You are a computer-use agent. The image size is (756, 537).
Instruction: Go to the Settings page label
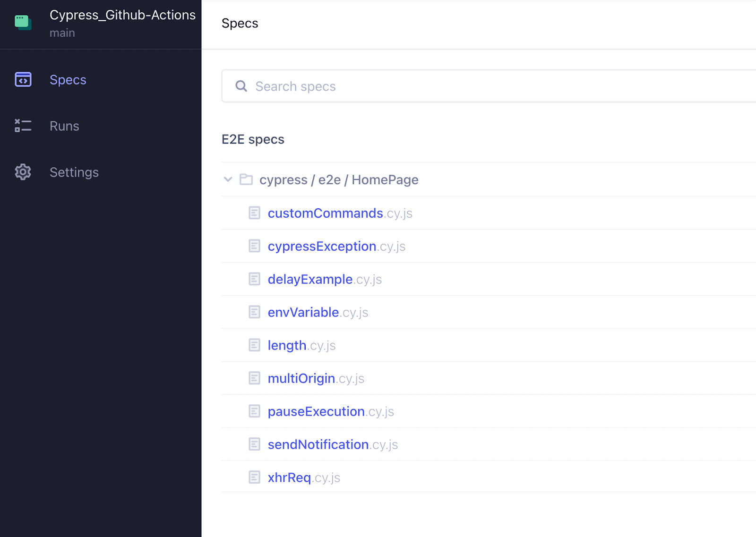(74, 172)
